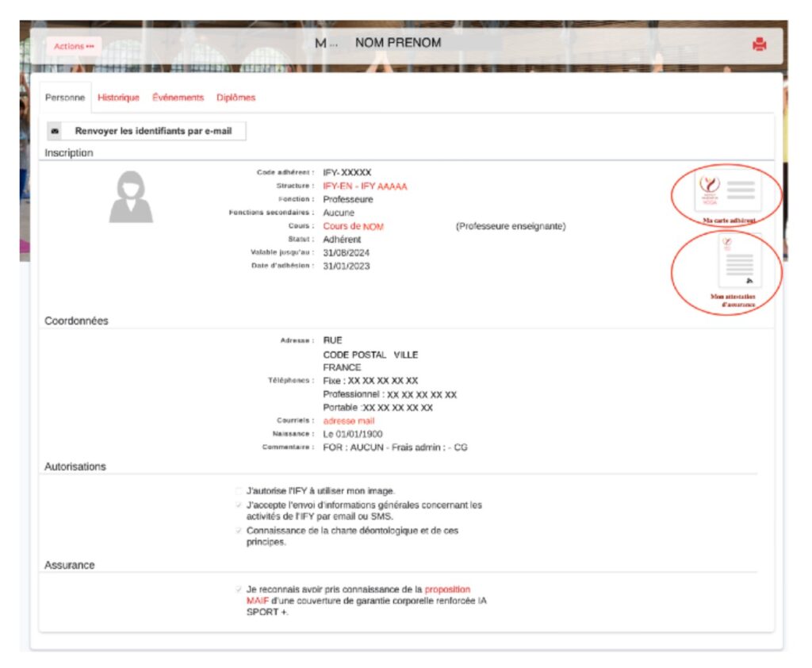Open the proposition MAIF link
This screenshot has height=668, width=812.
coord(447,589)
